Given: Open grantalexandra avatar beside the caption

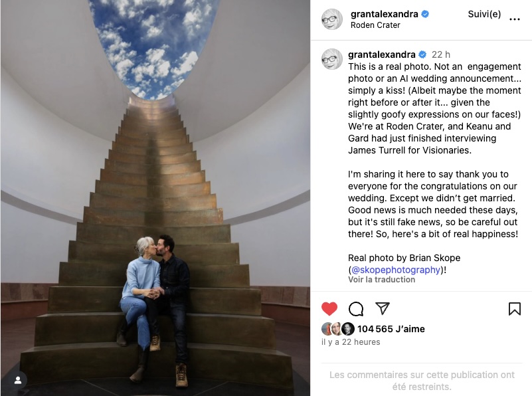Looking at the screenshot, I should click(332, 59).
